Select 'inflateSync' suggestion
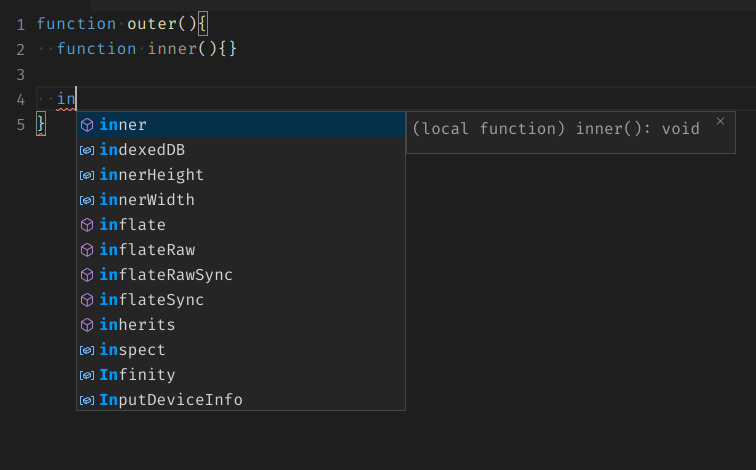 click(x=241, y=300)
